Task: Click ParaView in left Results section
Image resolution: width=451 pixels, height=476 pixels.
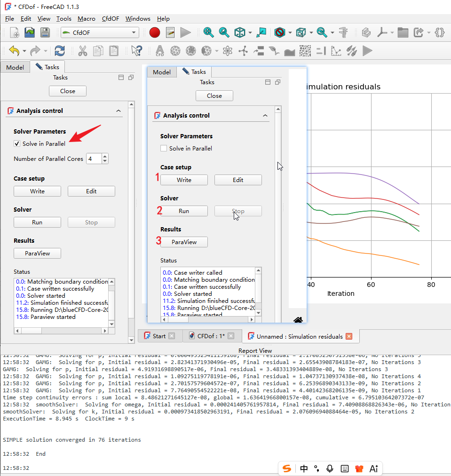Action: coord(37,253)
